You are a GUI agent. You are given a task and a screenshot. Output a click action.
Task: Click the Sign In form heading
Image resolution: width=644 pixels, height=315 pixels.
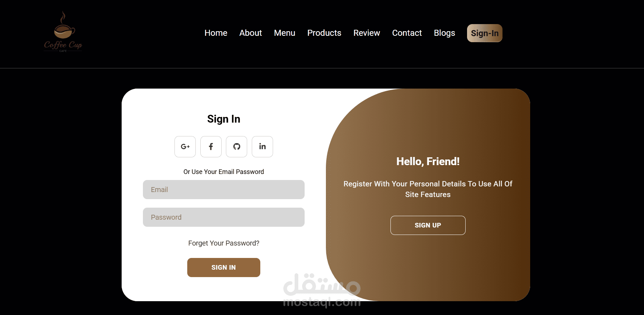[224, 119]
